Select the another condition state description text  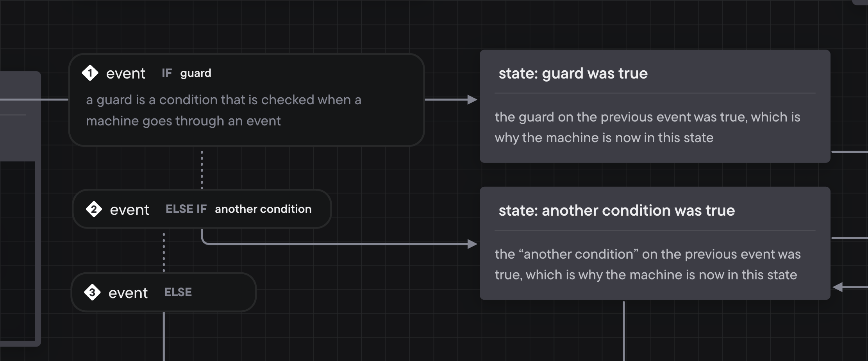(647, 264)
